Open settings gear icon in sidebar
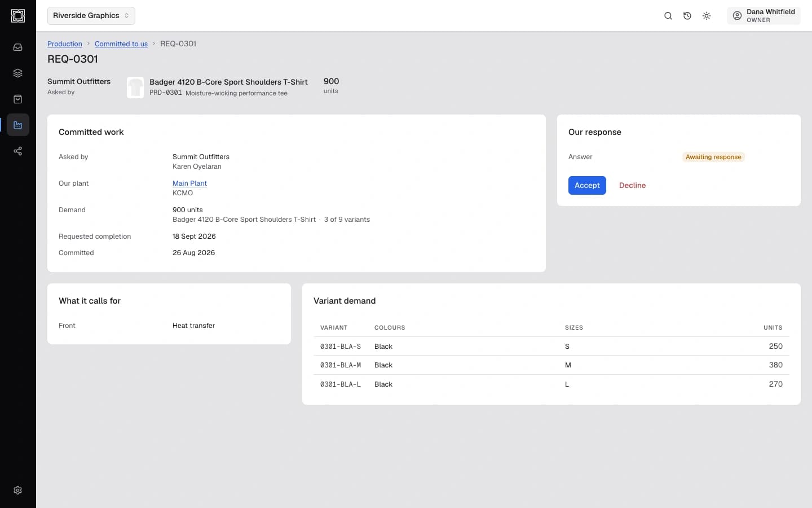 tap(18, 491)
